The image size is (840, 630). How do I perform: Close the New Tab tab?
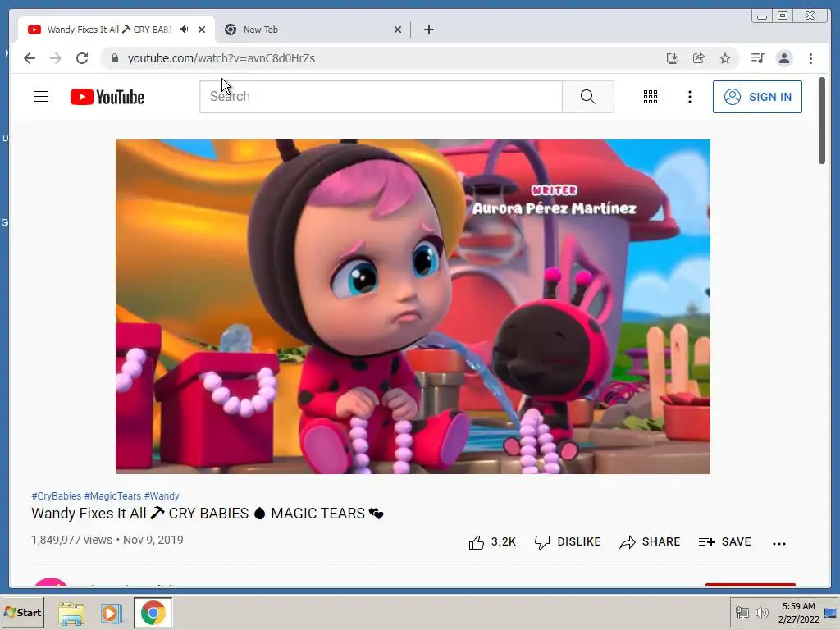[398, 30]
